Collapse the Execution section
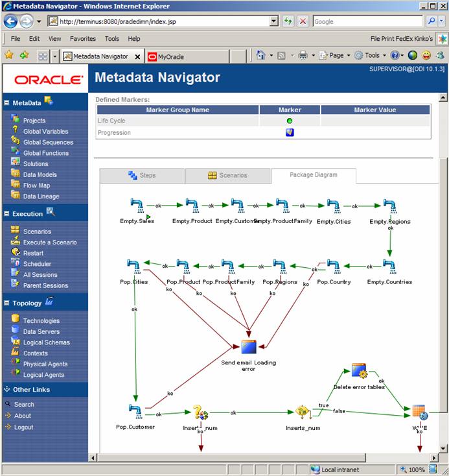449x476 pixels. pos(6,214)
